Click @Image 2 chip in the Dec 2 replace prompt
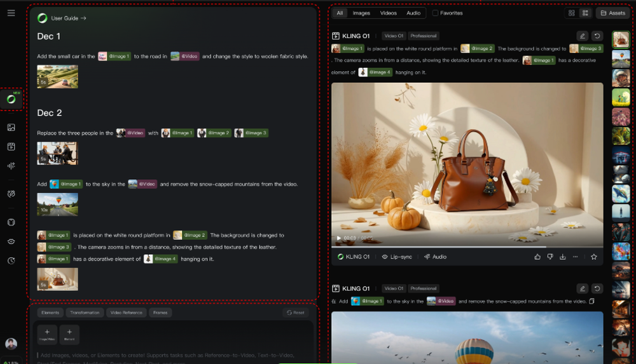The height and width of the screenshot is (364, 636). click(214, 133)
